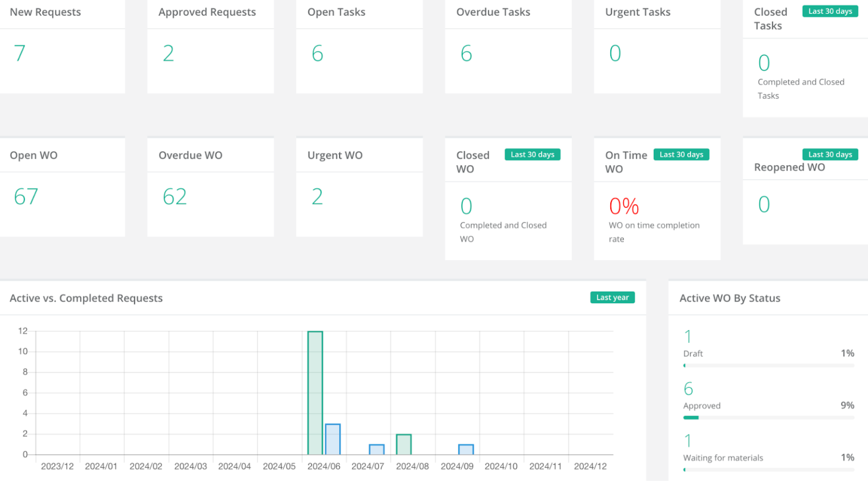Change the Last year filter on the requests chart
The image size is (868, 481).
612,297
